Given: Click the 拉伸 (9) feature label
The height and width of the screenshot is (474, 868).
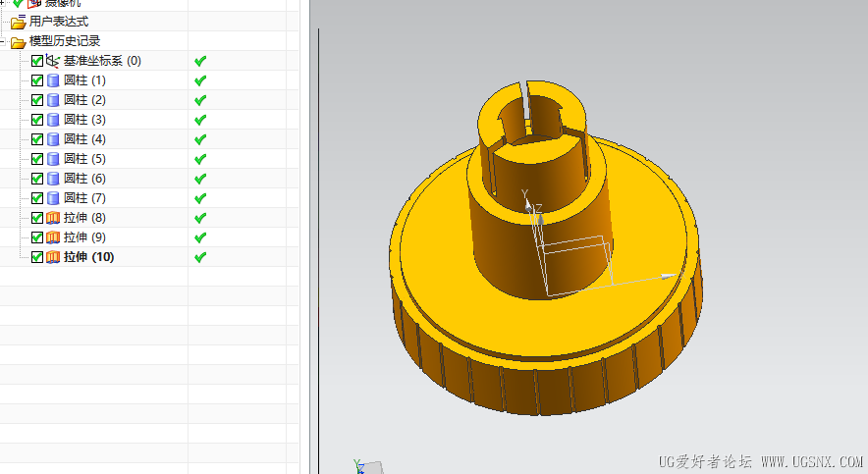Looking at the screenshot, I should click(x=84, y=237).
